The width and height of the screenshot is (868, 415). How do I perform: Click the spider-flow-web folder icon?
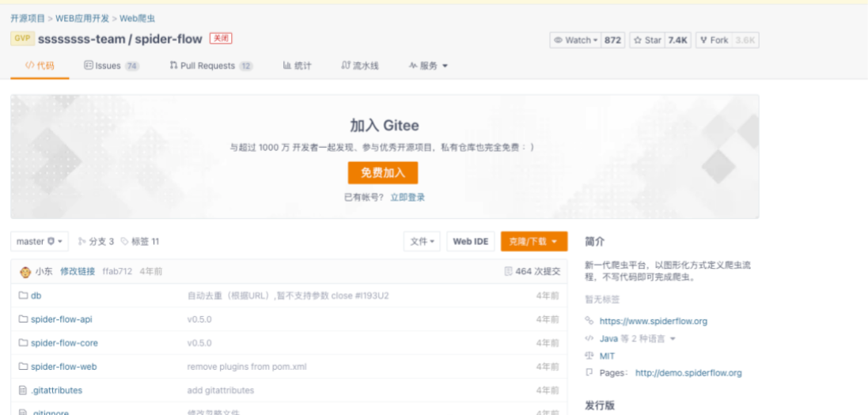click(23, 367)
